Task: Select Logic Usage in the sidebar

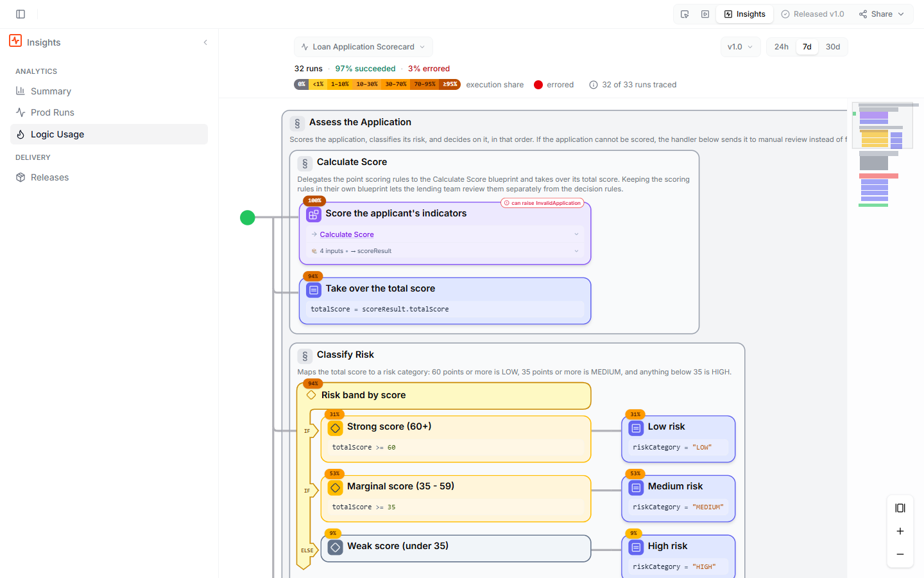Action: [x=109, y=134]
